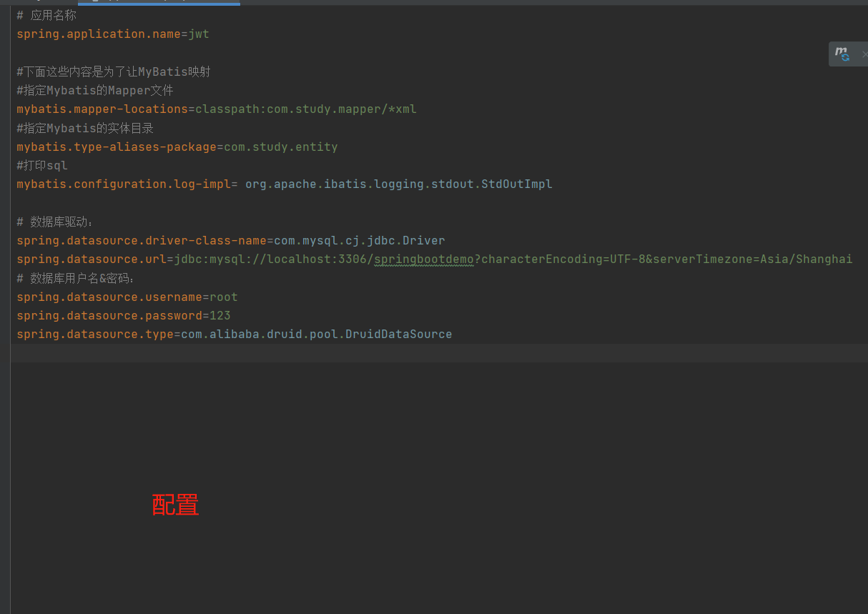Screen dimensions: 868x614
Task: Click the spring.datasource.username key
Action: (x=109, y=297)
